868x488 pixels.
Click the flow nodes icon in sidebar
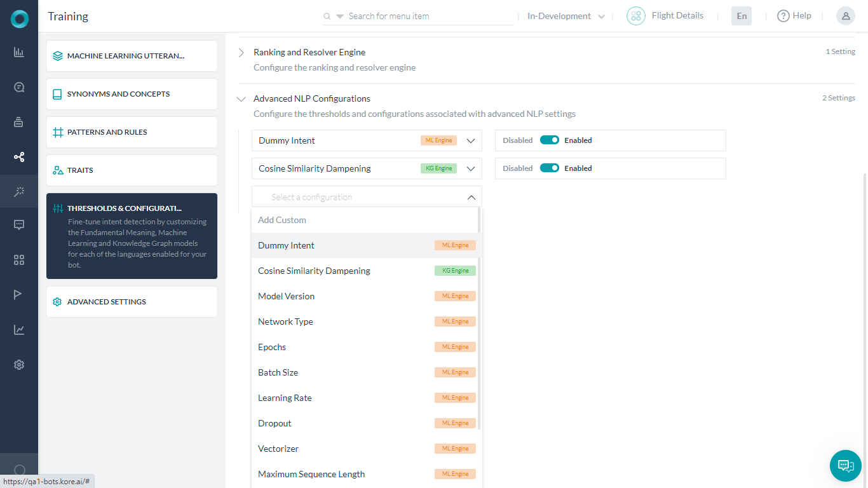click(x=19, y=157)
